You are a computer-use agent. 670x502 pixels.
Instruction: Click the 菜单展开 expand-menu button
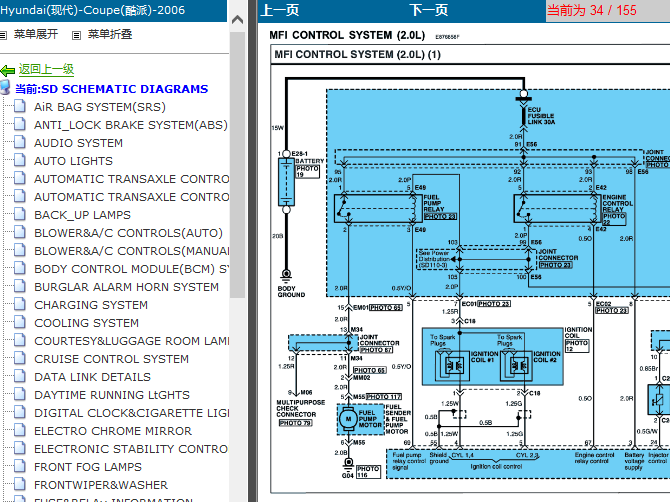[35, 34]
